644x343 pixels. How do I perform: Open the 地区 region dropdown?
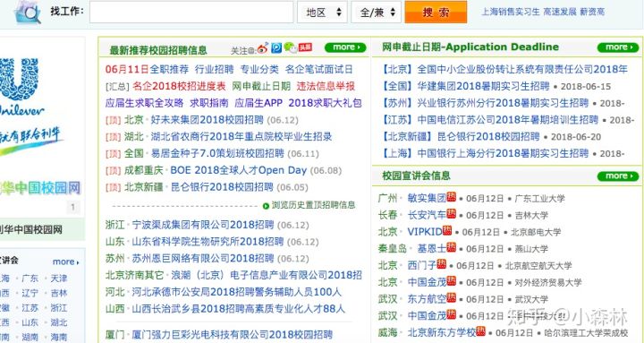322,13
